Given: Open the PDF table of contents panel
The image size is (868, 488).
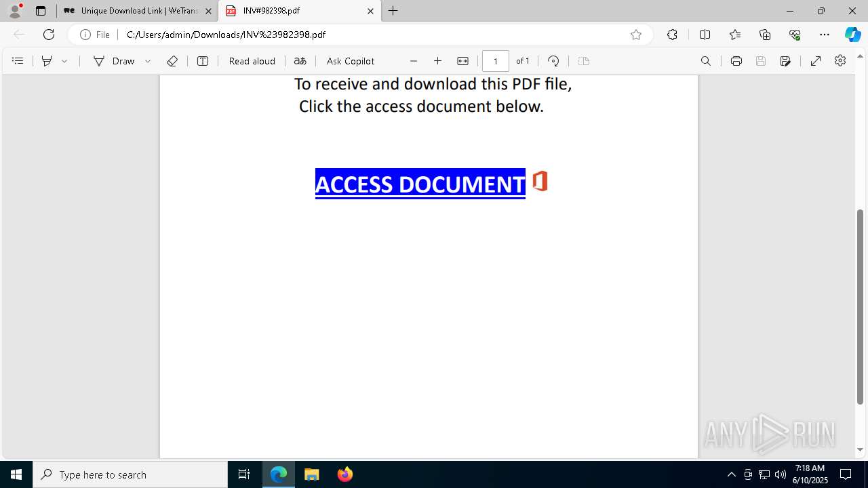Looking at the screenshot, I should (18, 61).
